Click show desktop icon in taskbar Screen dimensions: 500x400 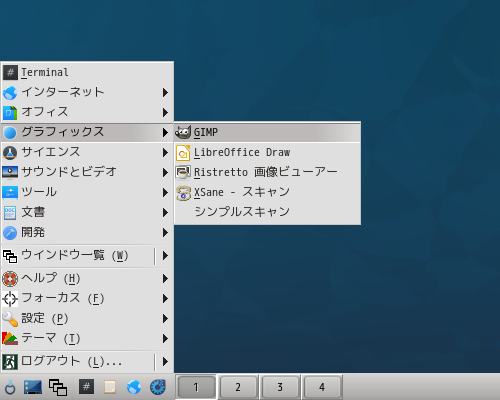[33, 387]
